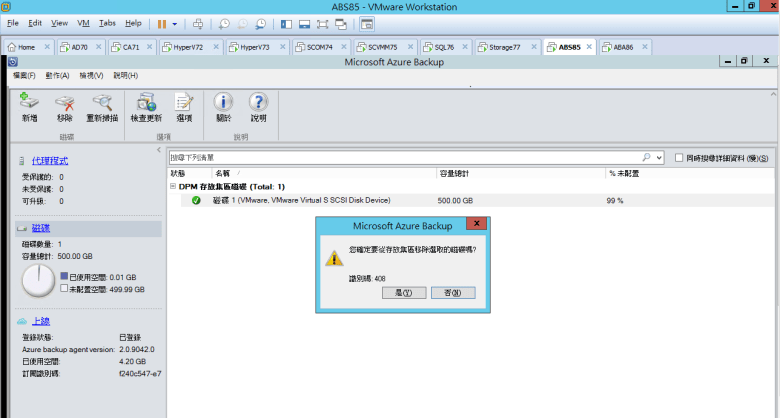Click the 新增 (Add) disk icon
Viewport: 780px width, 418px height.
click(29, 103)
